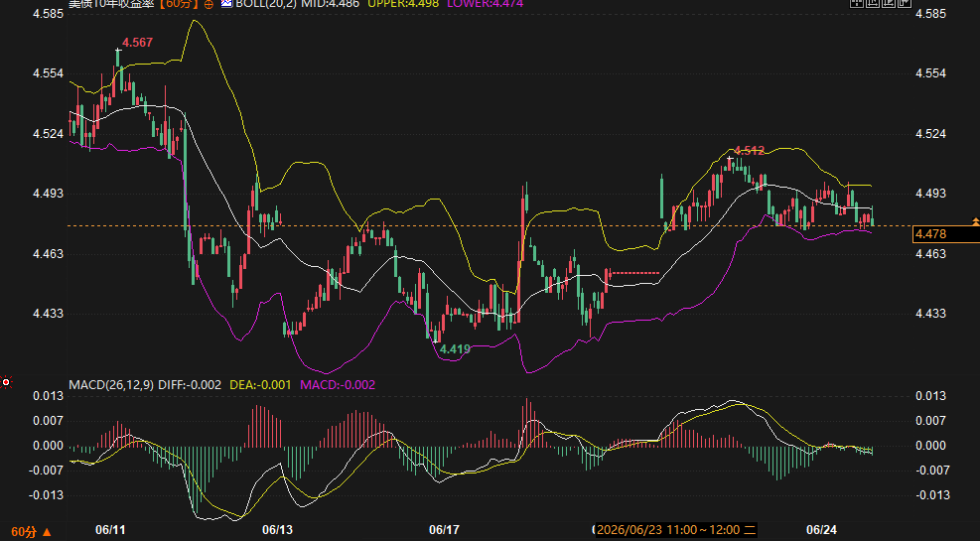980x541 pixels.
Task: Click the MID:4.486 value
Action: tap(330, 3)
